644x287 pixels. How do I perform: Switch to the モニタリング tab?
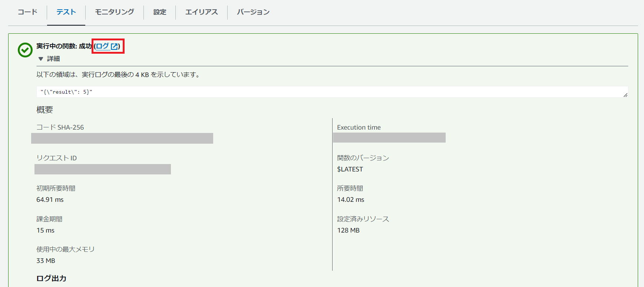point(114,12)
